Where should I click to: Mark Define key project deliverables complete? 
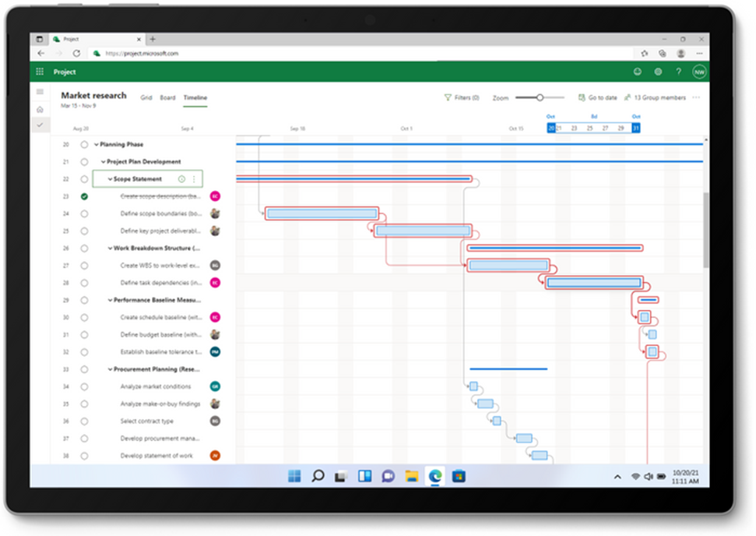point(84,231)
